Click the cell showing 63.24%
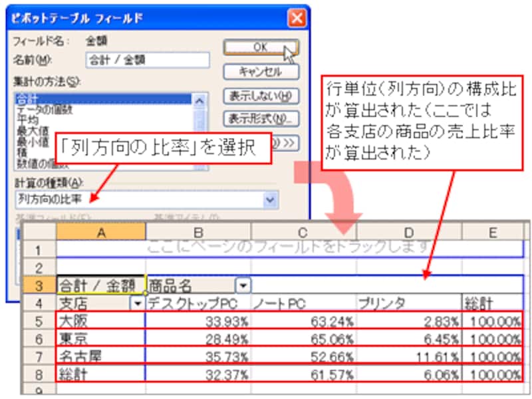The width and height of the screenshot is (532, 399). (x=303, y=321)
